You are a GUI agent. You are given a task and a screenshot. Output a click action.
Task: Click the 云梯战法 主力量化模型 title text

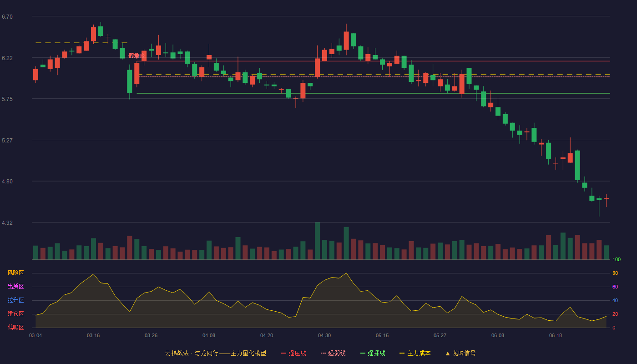click(x=215, y=353)
